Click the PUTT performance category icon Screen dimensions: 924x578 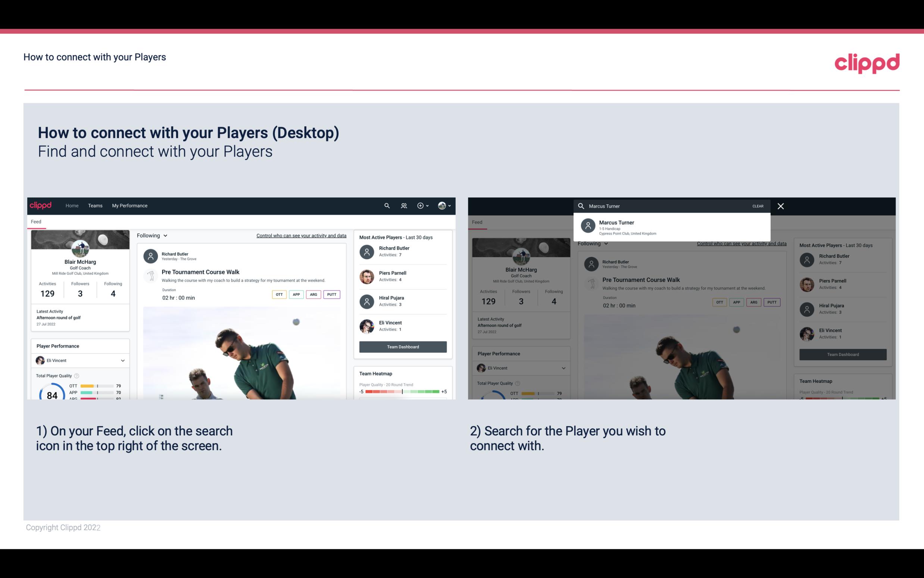click(331, 294)
